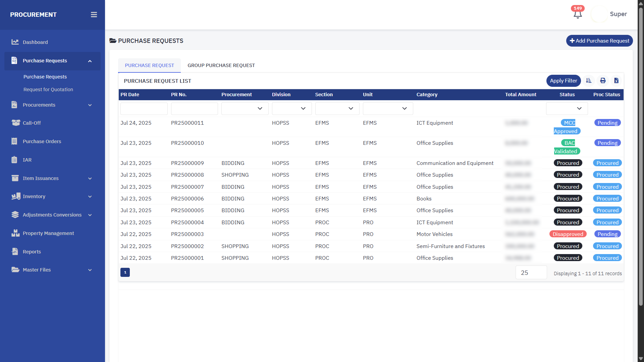Click the print icon in list header

[603, 81]
